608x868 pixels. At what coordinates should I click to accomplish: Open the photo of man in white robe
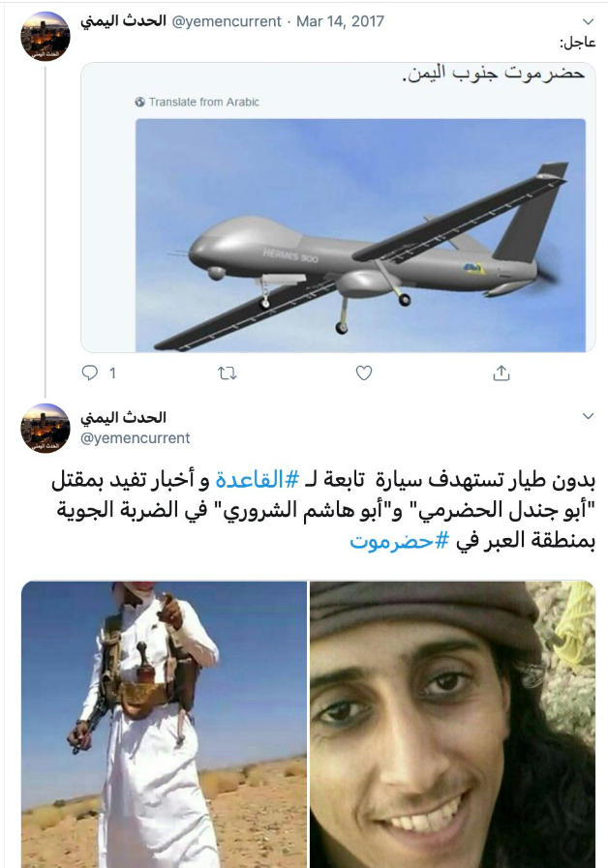164,725
